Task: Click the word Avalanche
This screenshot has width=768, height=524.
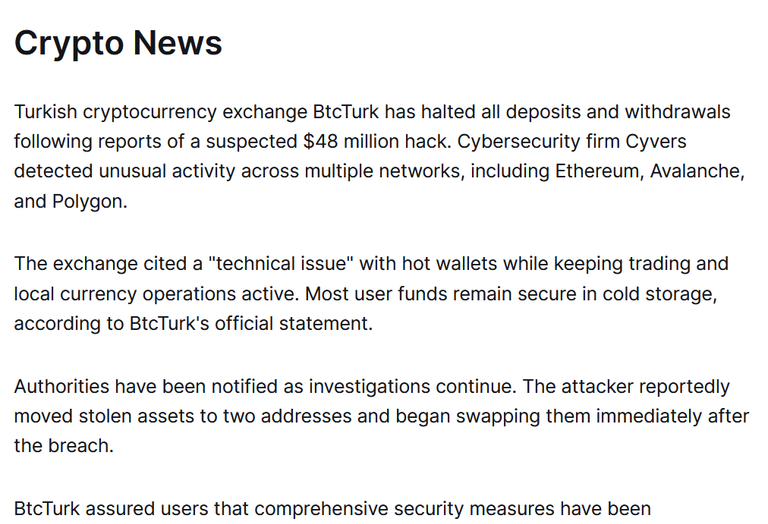Action: pyautogui.click(x=697, y=171)
